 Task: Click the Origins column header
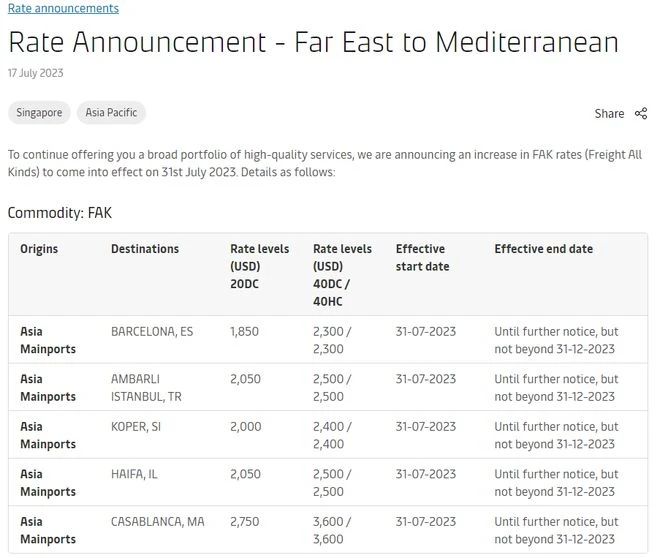tap(39, 249)
